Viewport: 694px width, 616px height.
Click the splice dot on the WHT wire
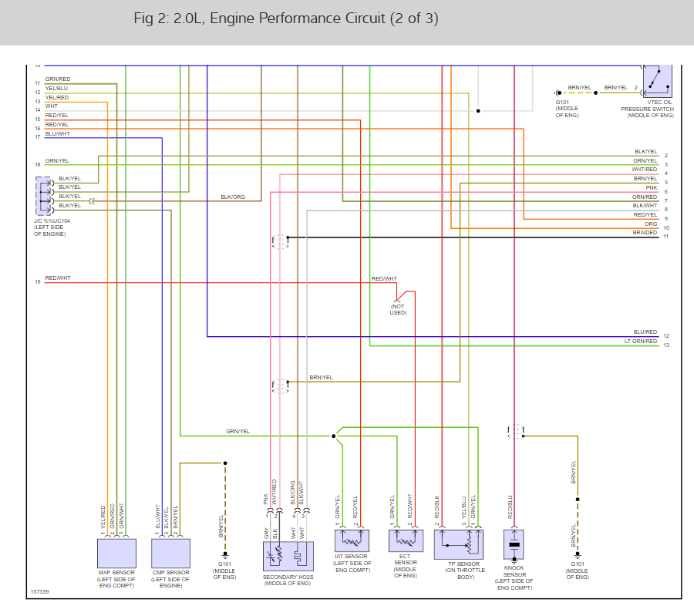[x=478, y=110]
